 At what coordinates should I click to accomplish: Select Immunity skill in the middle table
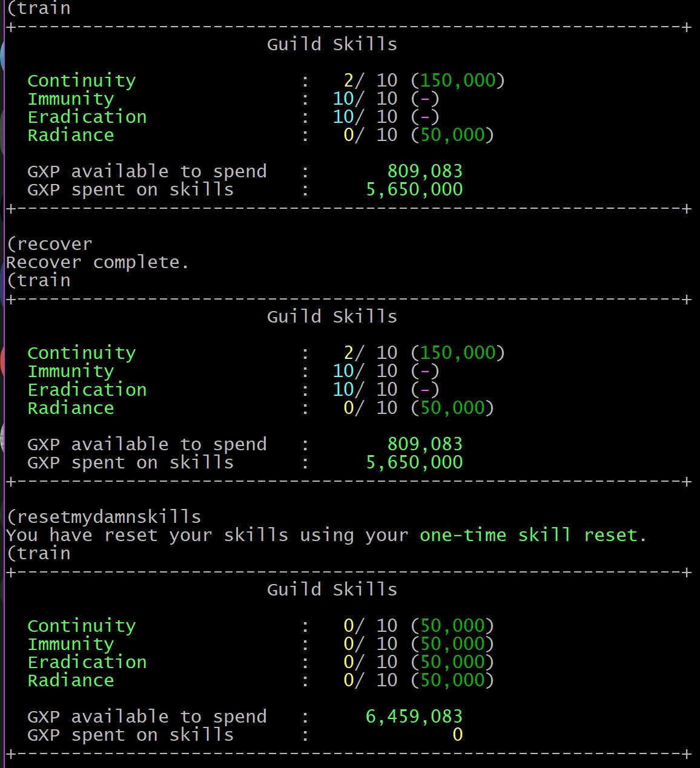click(x=71, y=371)
